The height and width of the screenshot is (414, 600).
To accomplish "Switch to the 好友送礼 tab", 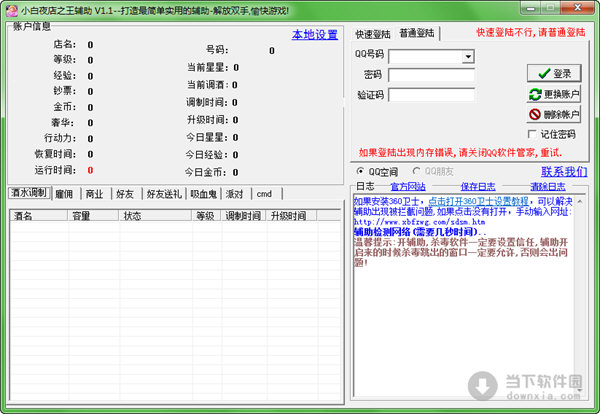I will tap(164, 194).
